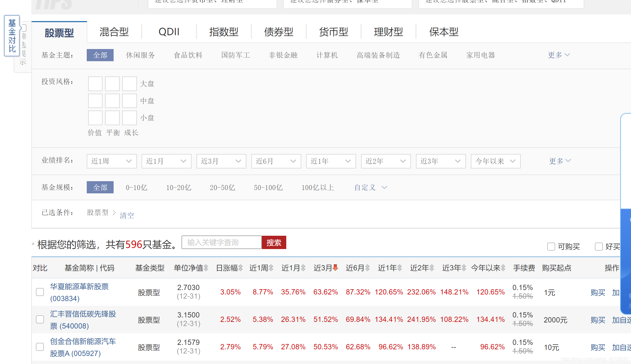Select the 股票型 tab
This screenshot has height=364, width=631.
(59, 33)
